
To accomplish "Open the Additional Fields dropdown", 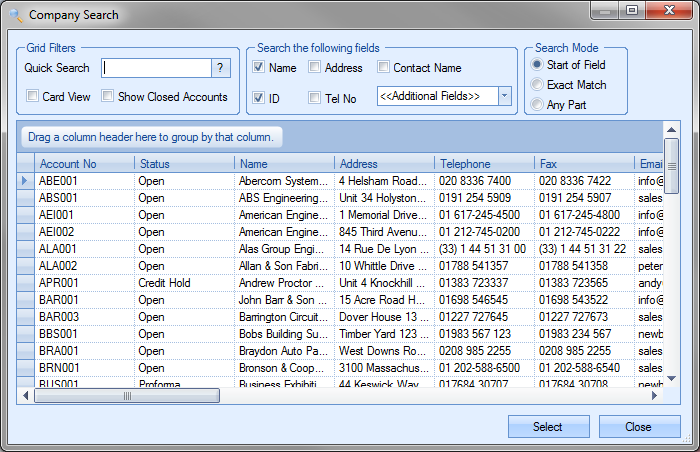I will coord(504,96).
